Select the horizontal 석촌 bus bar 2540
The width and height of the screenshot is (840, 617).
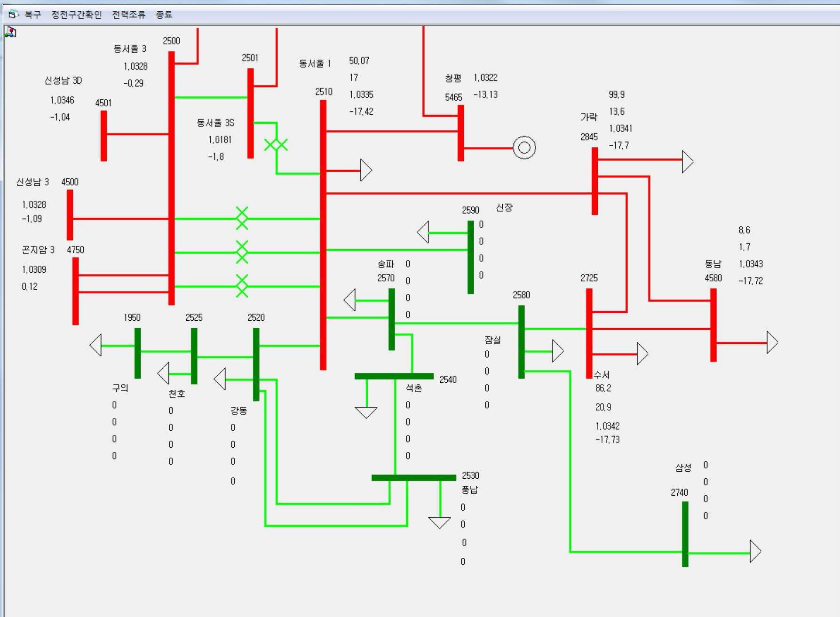394,376
